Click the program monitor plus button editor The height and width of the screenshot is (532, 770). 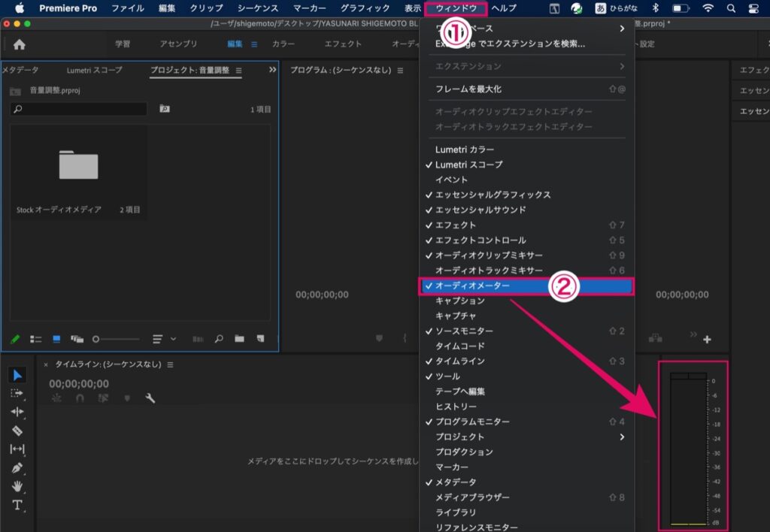point(707,339)
